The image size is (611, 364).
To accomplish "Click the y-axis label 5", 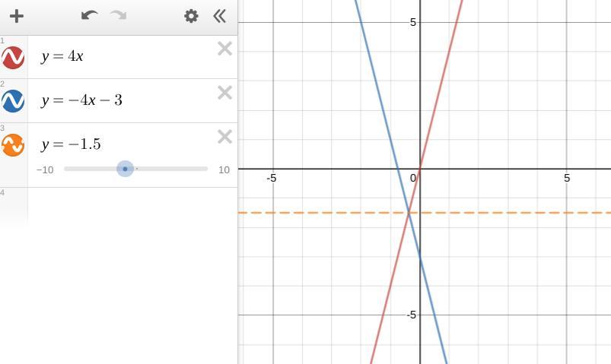I will (x=413, y=22).
